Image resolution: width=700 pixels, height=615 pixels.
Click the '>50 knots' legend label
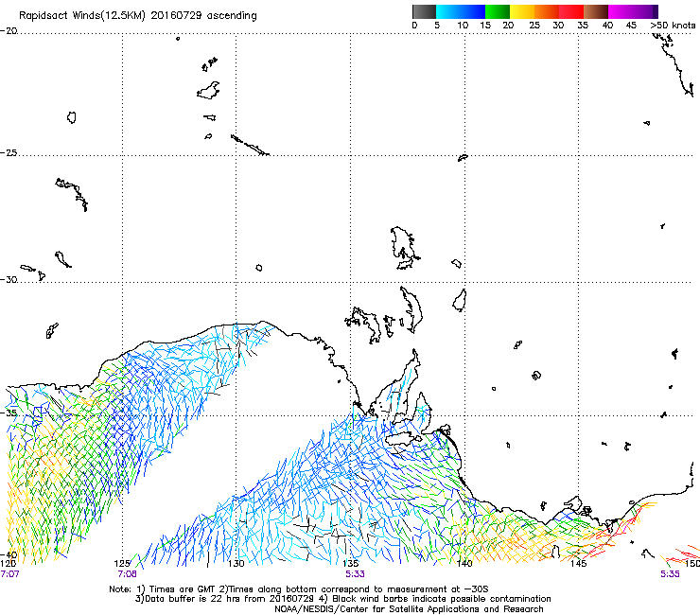click(x=673, y=26)
